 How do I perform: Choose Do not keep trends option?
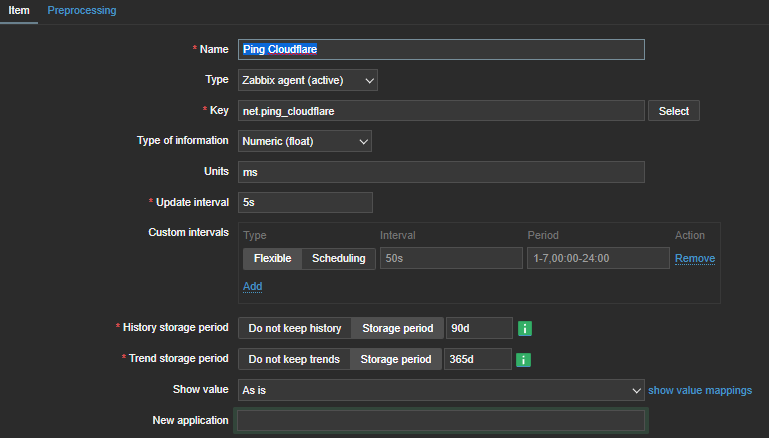pyautogui.click(x=293, y=360)
